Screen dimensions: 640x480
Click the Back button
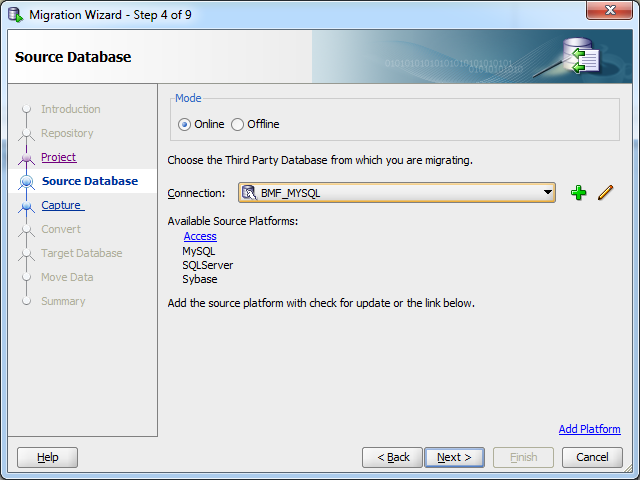pos(392,458)
